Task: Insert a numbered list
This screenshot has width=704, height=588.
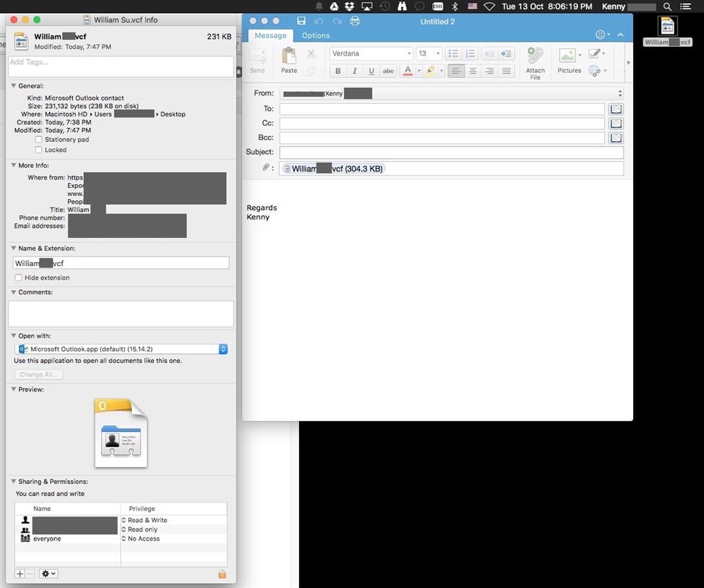Action: 470,54
